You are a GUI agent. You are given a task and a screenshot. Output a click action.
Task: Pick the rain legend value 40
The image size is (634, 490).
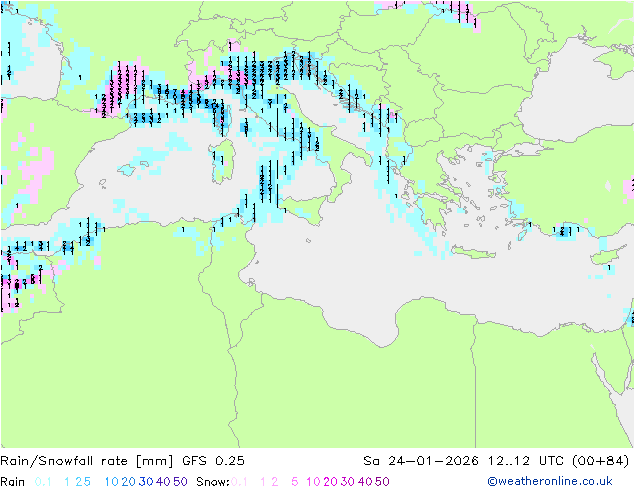click(163, 482)
